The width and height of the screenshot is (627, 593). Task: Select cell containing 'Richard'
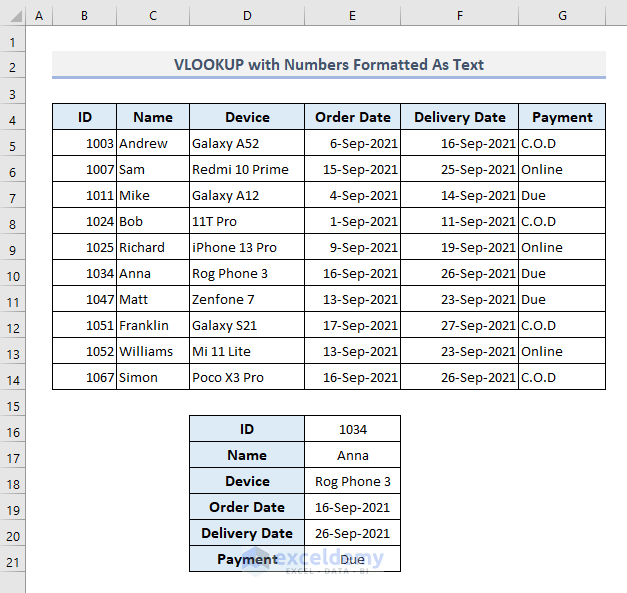tap(153, 247)
